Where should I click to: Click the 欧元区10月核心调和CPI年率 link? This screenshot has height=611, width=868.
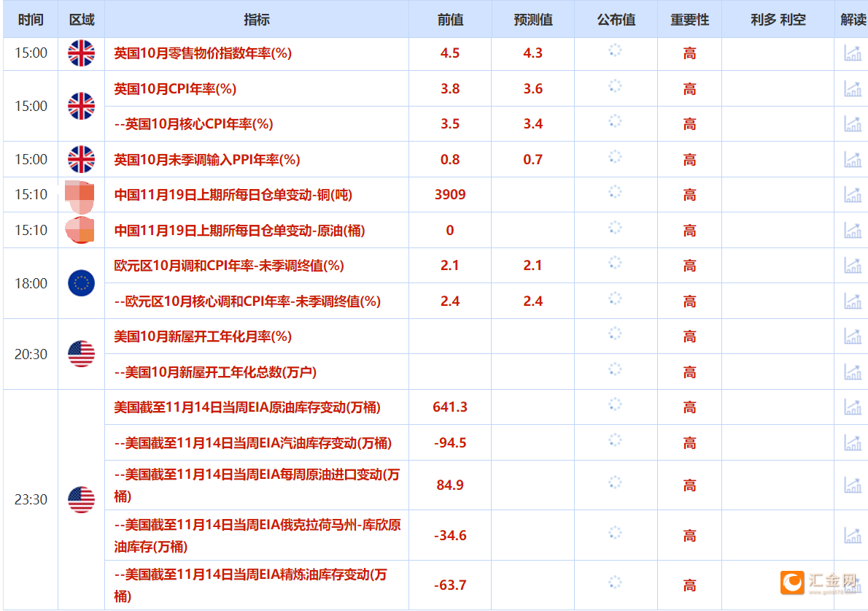tap(248, 301)
